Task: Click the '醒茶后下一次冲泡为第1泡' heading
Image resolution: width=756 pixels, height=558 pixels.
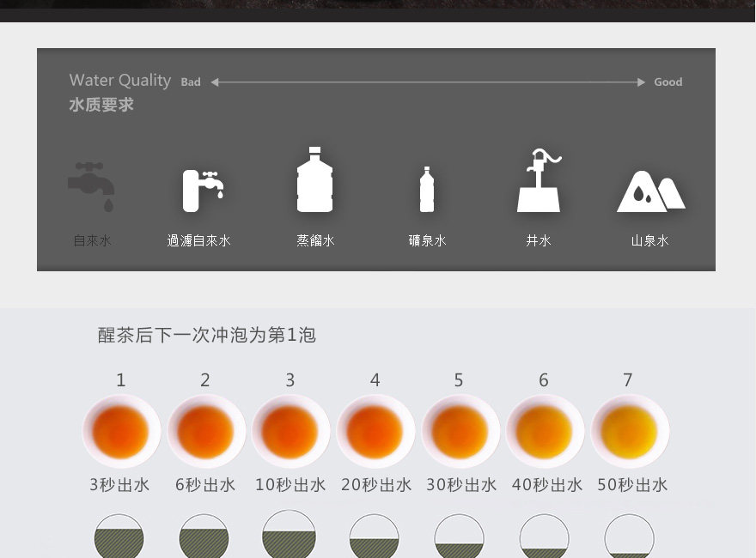Action: tap(207, 335)
